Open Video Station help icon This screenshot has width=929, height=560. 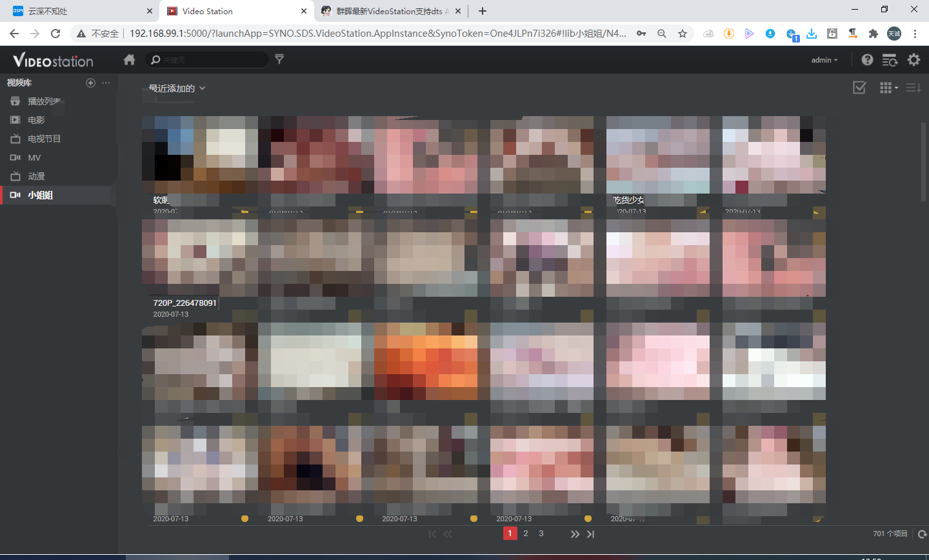pyautogui.click(x=867, y=59)
